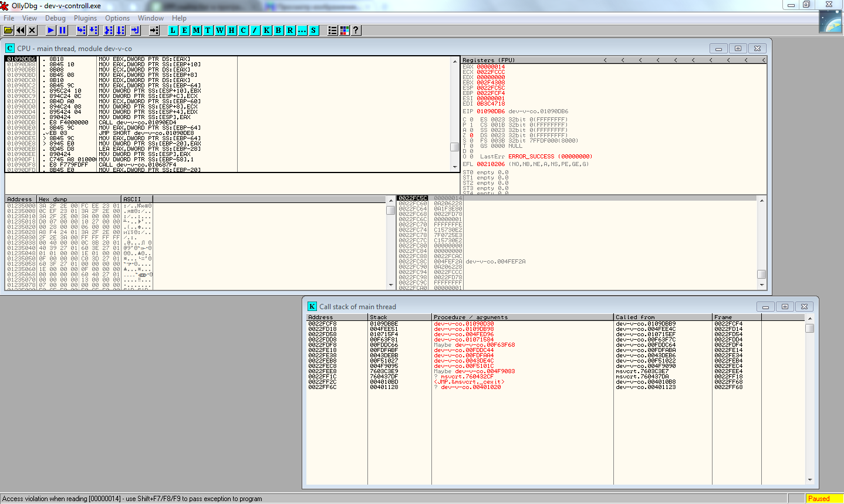The width and height of the screenshot is (844, 504).
Task: Open the Debug menu
Action: pos(55,18)
